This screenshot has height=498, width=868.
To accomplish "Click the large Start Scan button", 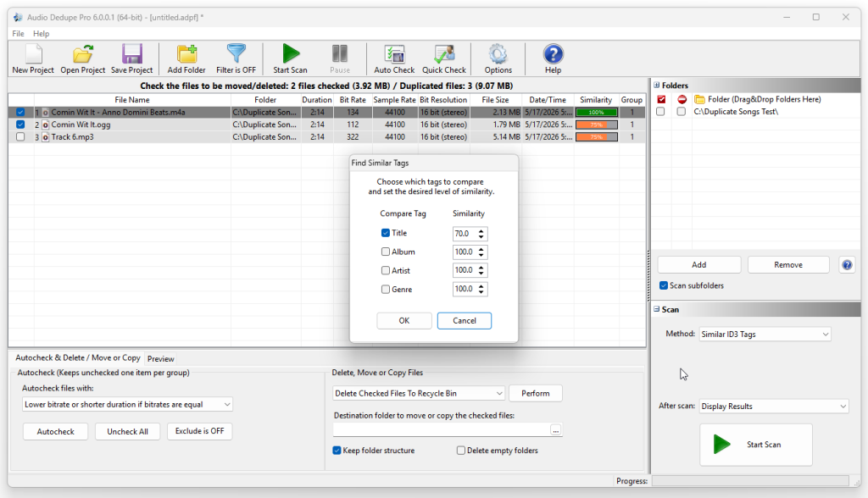I will [x=755, y=445].
